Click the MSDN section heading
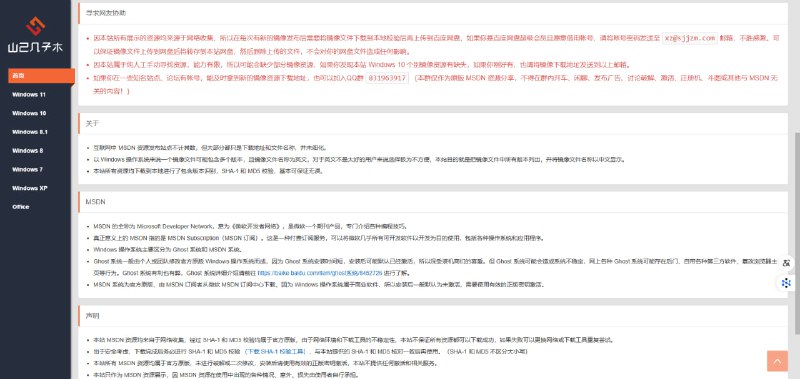 point(95,202)
